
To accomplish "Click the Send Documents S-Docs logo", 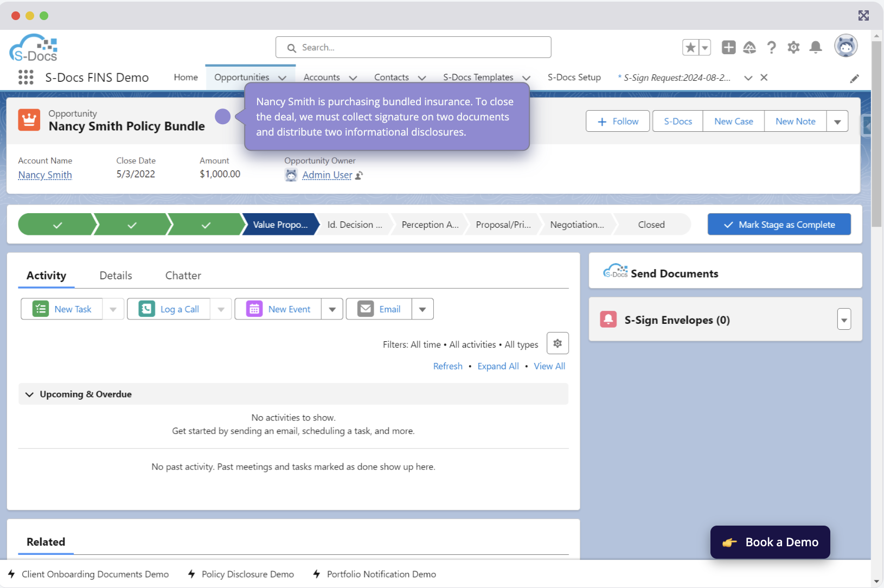I will (615, 271).
